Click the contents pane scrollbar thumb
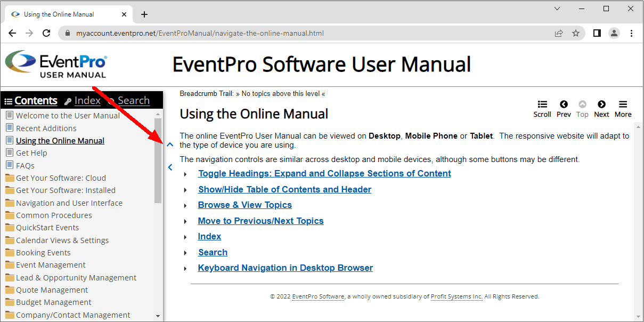 tap(158, 160)
